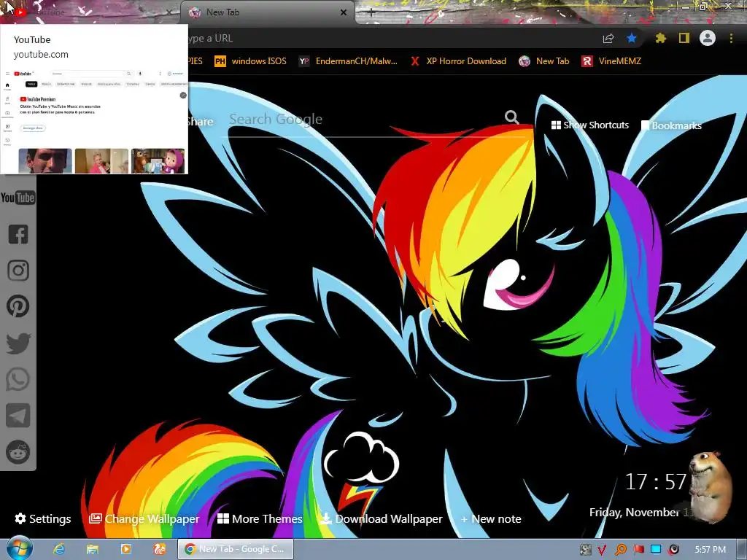Image resolution: width=747 pixels, height=560 pixels.
Task: Open Settings at the bottom left
Action: (43, 518)
